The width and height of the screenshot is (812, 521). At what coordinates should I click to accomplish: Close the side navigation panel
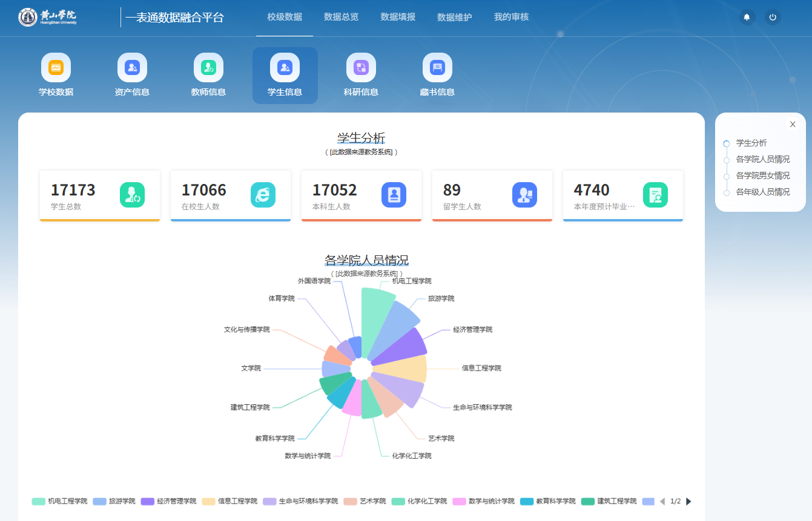[793, 124]
